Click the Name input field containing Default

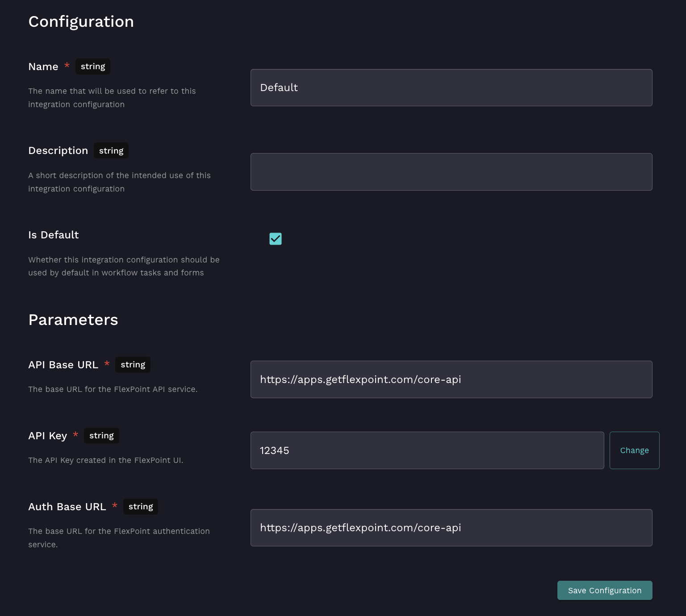451,87
